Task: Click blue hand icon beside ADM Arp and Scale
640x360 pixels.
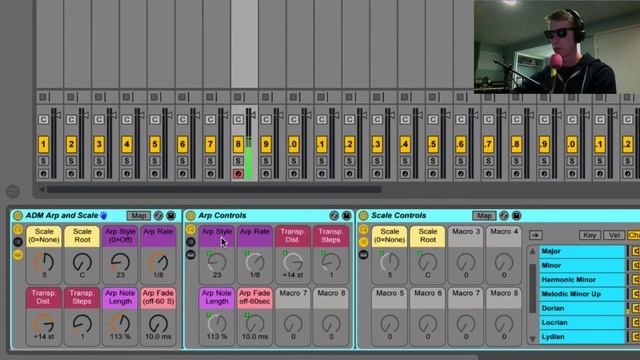Action: tap(104, 215)
